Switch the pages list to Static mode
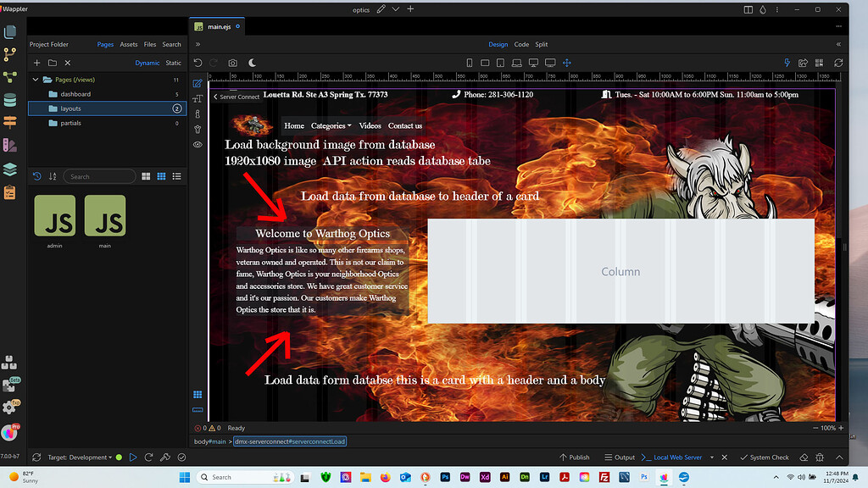The image size is (868, 488). [x=173, y=63]
